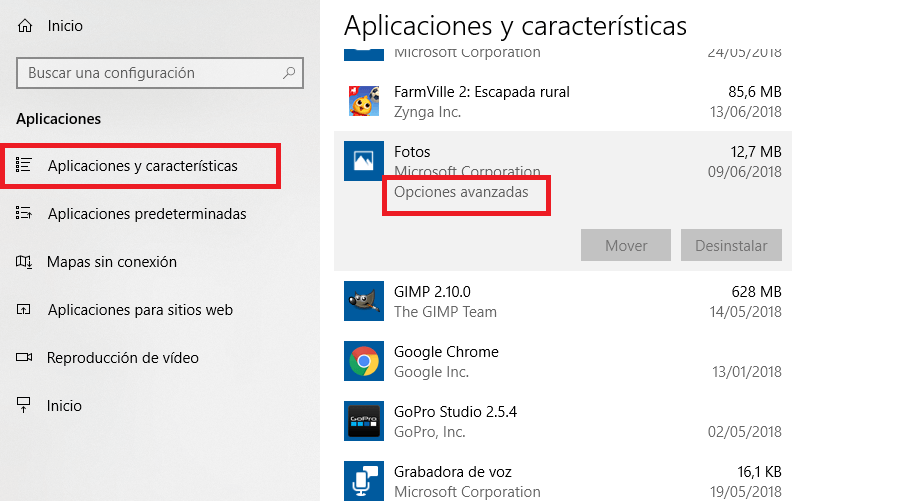917x501 pixels.
Task: Click the Desinstalar button
Action: point(731,245)
